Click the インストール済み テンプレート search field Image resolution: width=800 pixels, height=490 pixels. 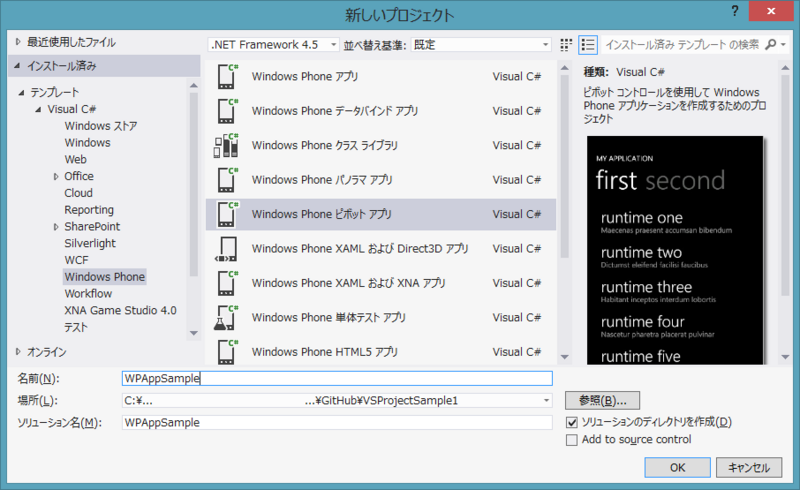(x=682, y=45)
